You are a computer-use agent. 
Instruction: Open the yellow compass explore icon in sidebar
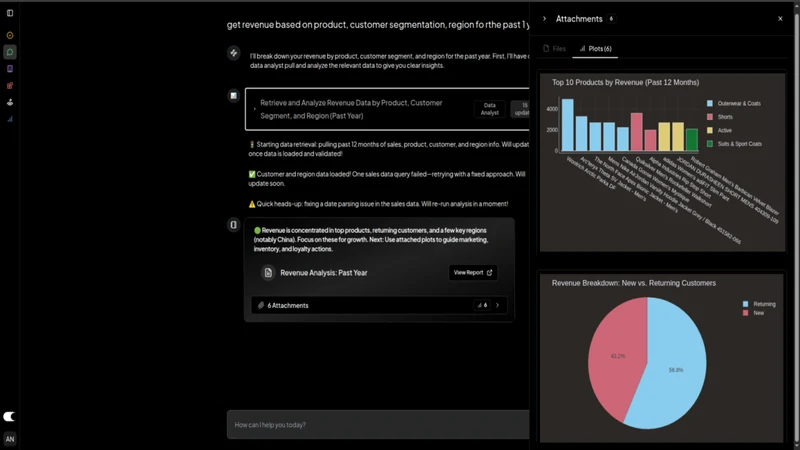pos(10,35)
